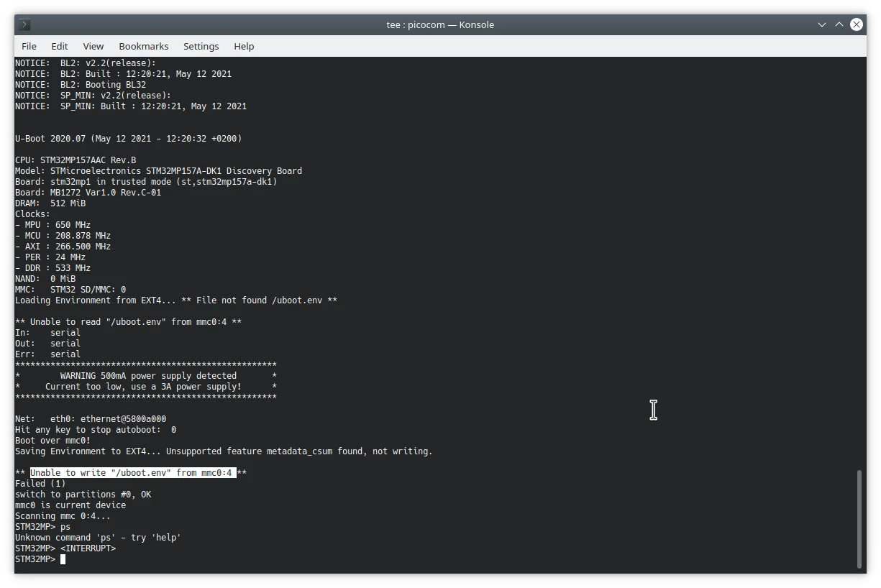
Task: Click the 'NOTICE: SP_MIN: v2.2(release):' line
Action: point(93,96)
